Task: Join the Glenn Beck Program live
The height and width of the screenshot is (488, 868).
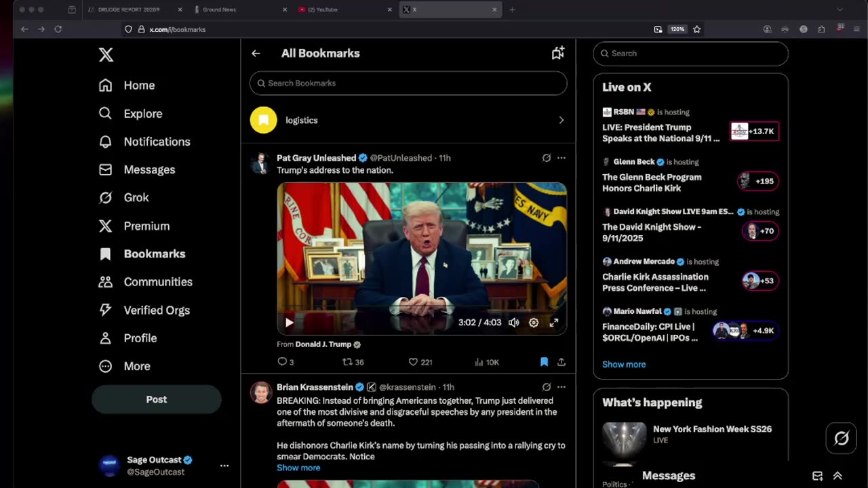Action: pyautogui.click(x=691, y=176)
